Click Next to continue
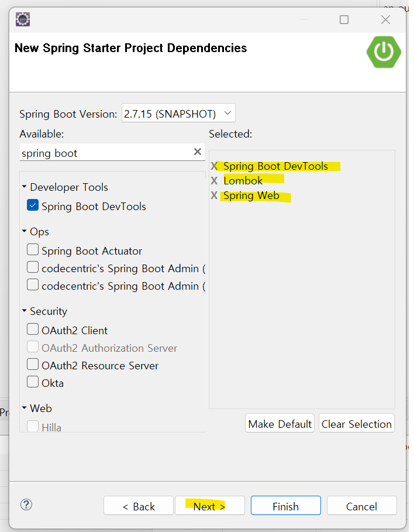This screenshot has width=414, height=532. tap(209, 506)
